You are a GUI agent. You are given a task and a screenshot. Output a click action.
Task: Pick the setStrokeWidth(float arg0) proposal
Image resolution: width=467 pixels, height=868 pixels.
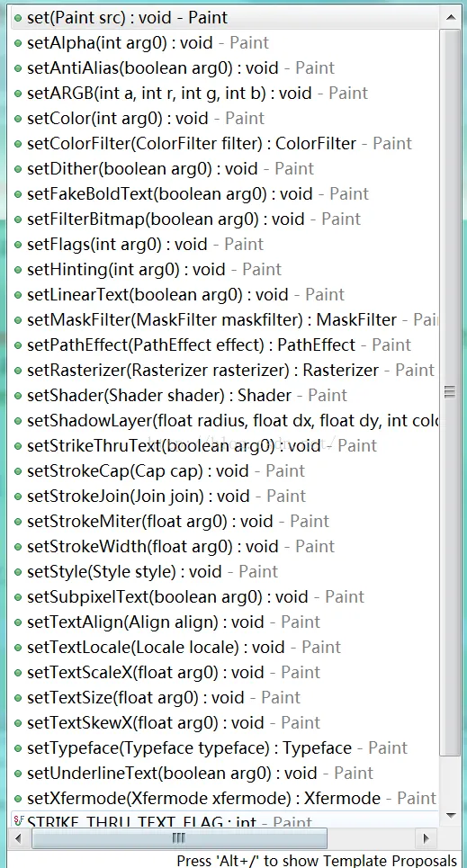224,546
